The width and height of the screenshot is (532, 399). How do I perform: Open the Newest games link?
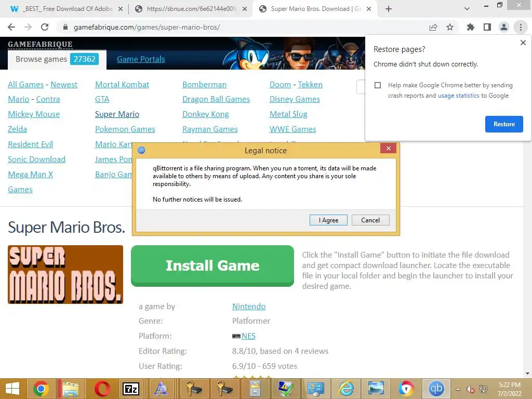tap(64, 85)
